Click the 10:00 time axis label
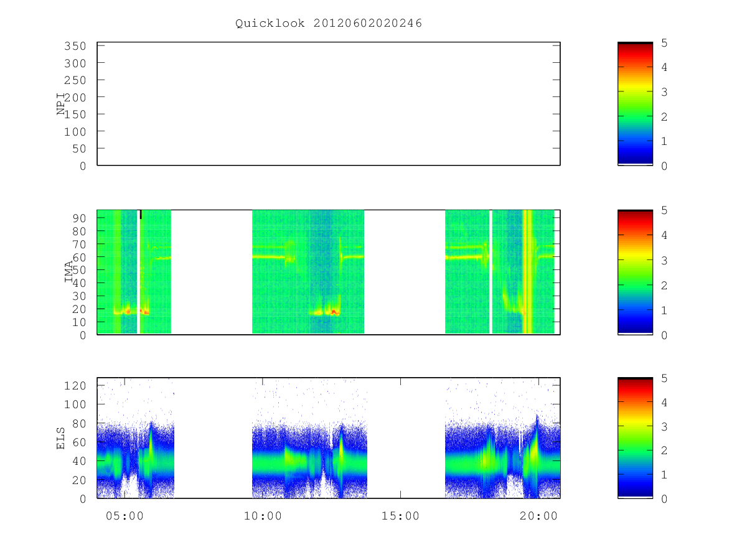 [262, 516]
